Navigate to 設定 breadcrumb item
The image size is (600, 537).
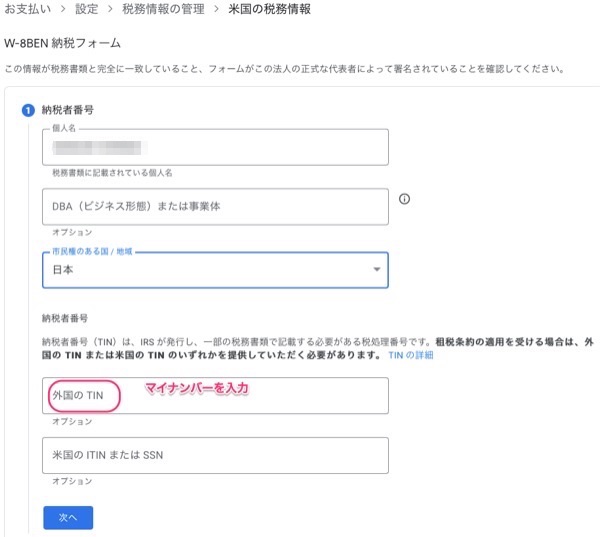tap(86, 10)
